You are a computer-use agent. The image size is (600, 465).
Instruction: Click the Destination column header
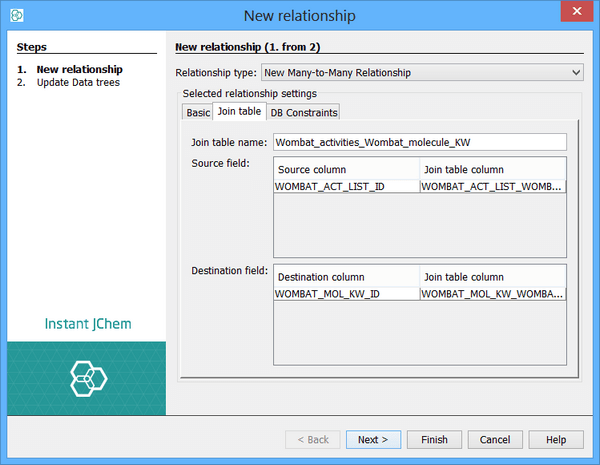tap(346, 276)
